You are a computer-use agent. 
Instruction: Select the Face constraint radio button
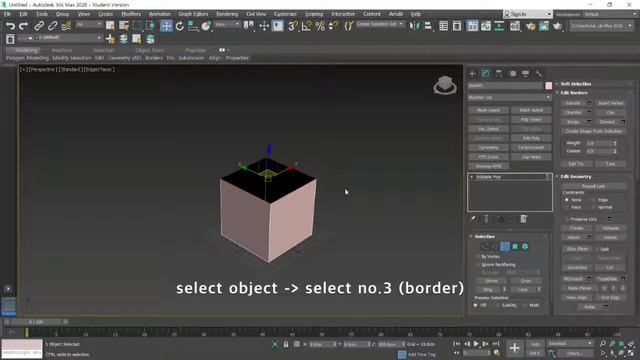tap(567, 207)
